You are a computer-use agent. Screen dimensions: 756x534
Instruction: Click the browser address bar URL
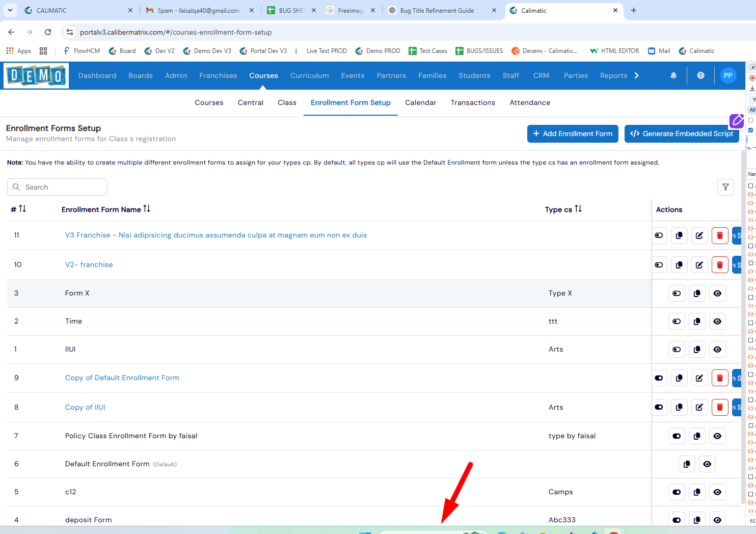[176, 32]
